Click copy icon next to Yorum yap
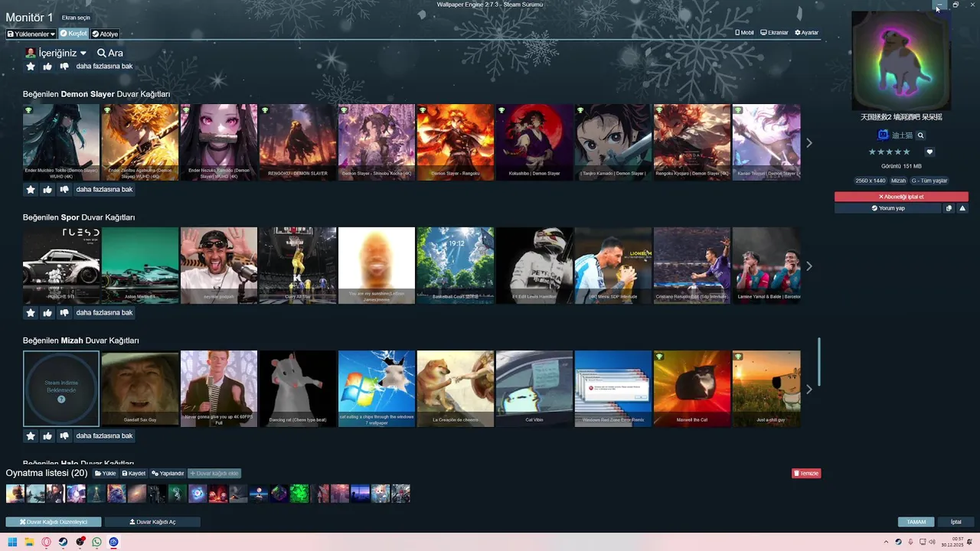980x551 pixels. tap(949, 208)
